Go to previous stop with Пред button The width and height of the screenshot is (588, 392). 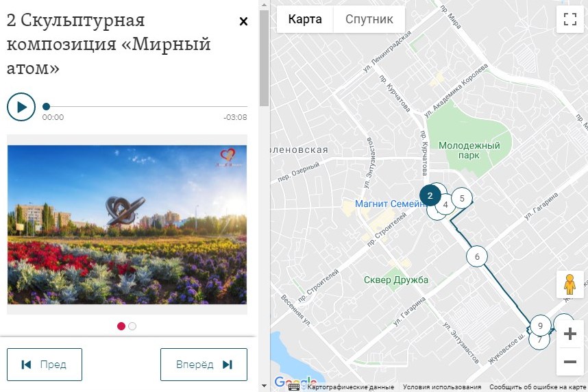pos(45,365)
